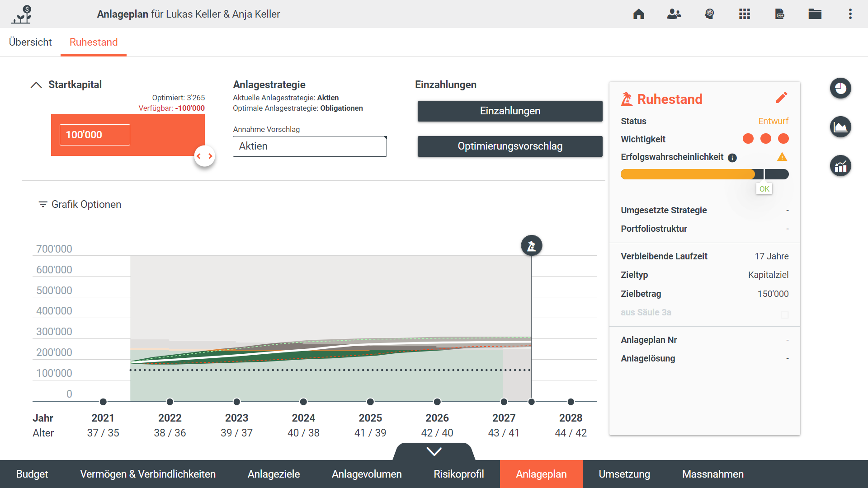Click the first Wichtigkeit dot

pos(748,139)
